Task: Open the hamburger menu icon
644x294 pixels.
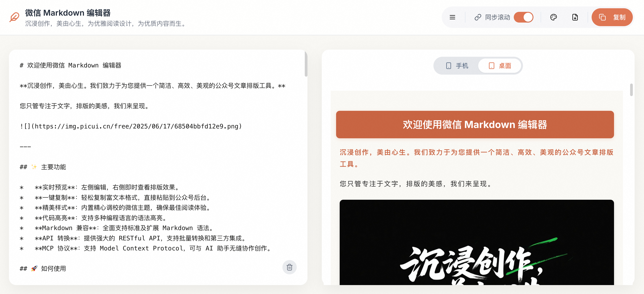Action: tap(452, 17)
